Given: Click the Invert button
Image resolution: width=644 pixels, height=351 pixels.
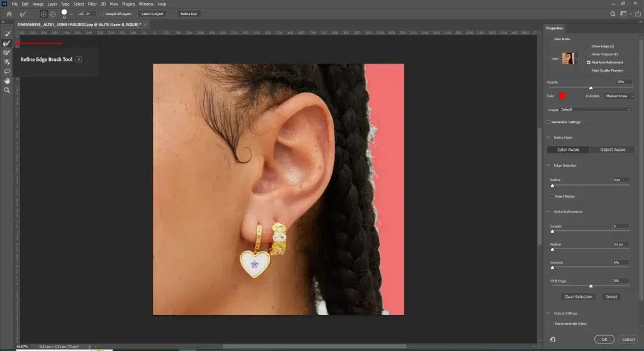Looking at the screenshot, I should [x=611, y=297].
